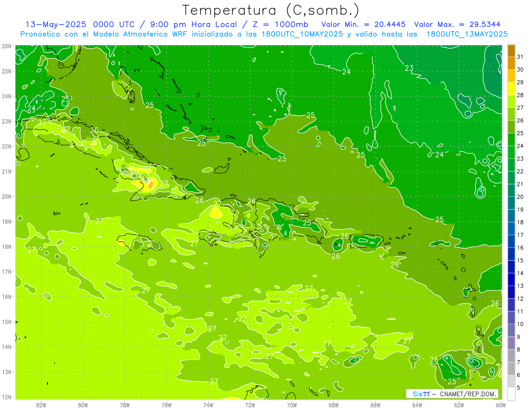Pick the gray legend swatch between 6 and 7
This screenshot has height=411, width=532.
pyautogui.click(x=511, y=368)
